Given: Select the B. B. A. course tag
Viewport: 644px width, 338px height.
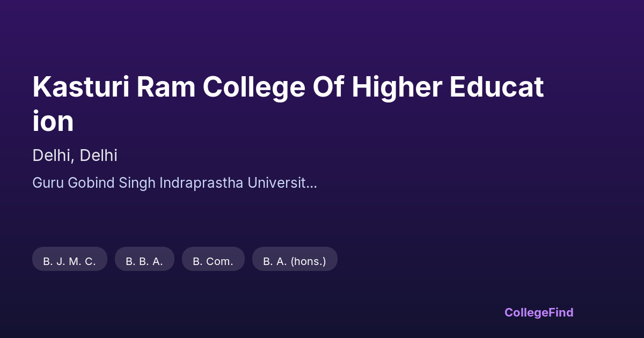Looking at the screenshot, I should pos(144,261).
